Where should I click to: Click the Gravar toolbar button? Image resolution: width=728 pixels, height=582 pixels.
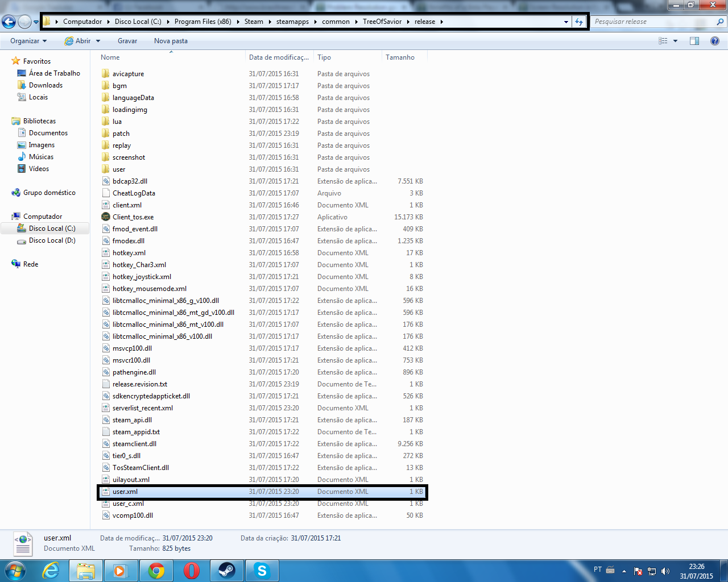(x=127, y=41)
